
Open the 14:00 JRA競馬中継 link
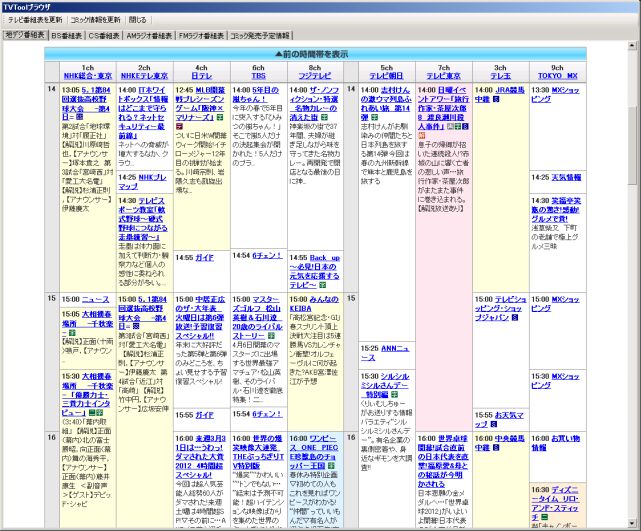point(499,94)
